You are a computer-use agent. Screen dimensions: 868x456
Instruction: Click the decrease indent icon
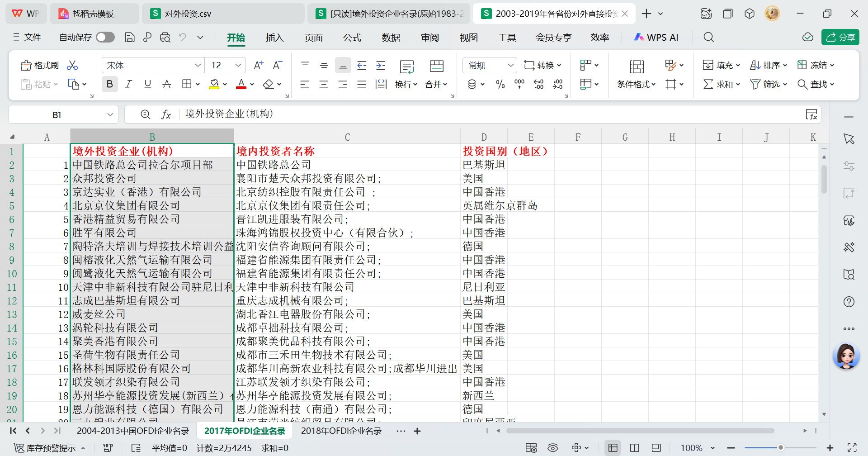[362, 66]
